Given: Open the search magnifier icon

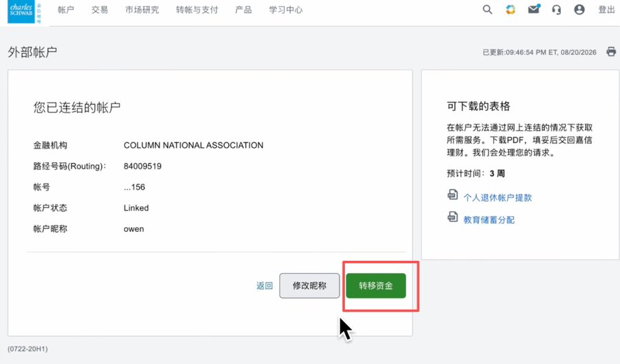Looking at the screenshot, I should (x=487, y=10).
